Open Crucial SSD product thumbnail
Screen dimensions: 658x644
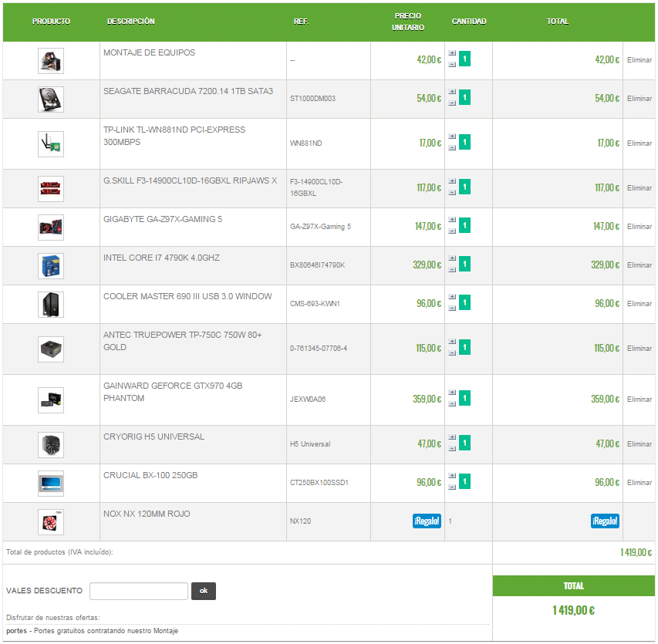tap(51, 484)
